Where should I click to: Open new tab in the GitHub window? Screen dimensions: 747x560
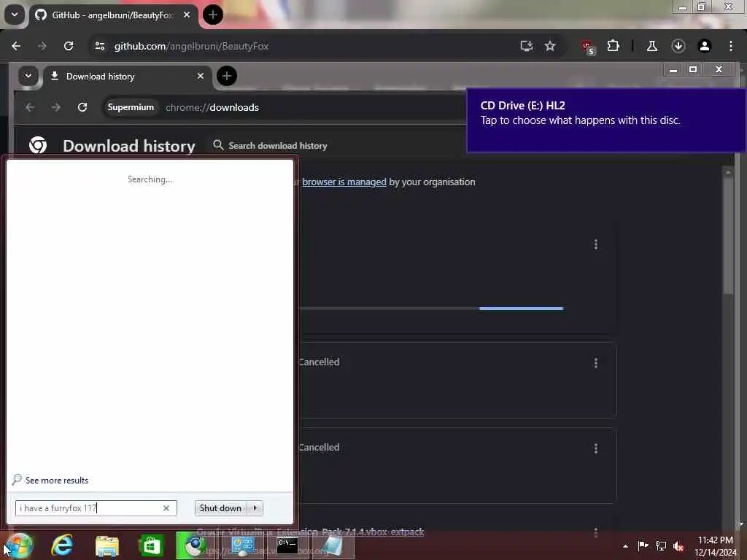pos(212,15)
